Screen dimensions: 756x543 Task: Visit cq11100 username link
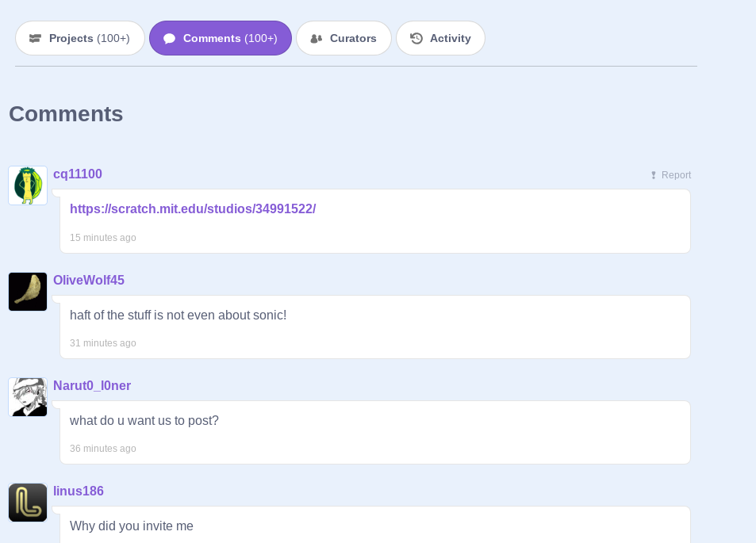point(78,174)
